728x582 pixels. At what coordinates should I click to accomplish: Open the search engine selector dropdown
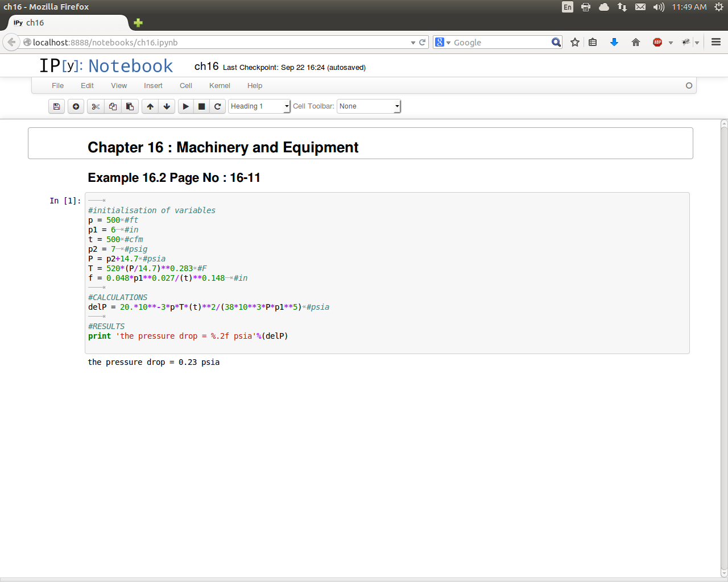442,43
